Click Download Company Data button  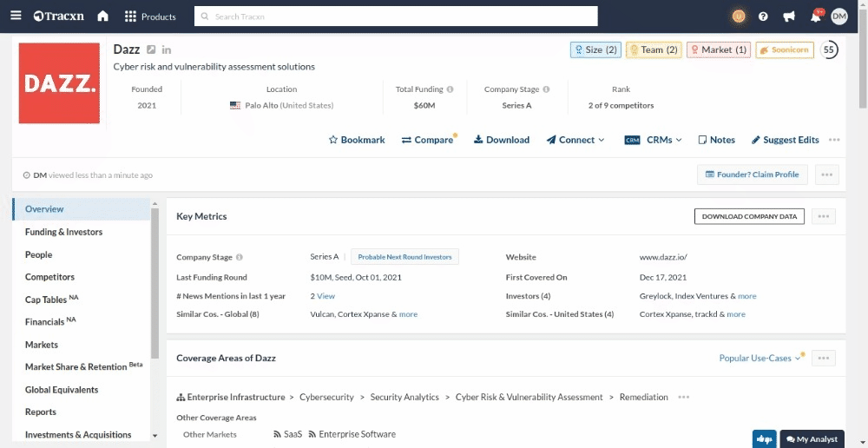point(749,216)
